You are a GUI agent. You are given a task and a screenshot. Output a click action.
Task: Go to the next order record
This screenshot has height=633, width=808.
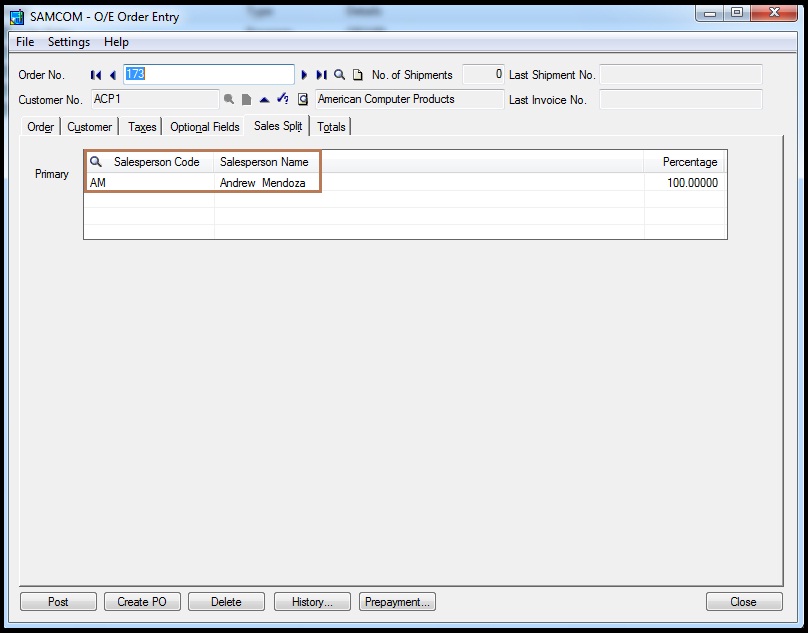click(x=305, y=75)
